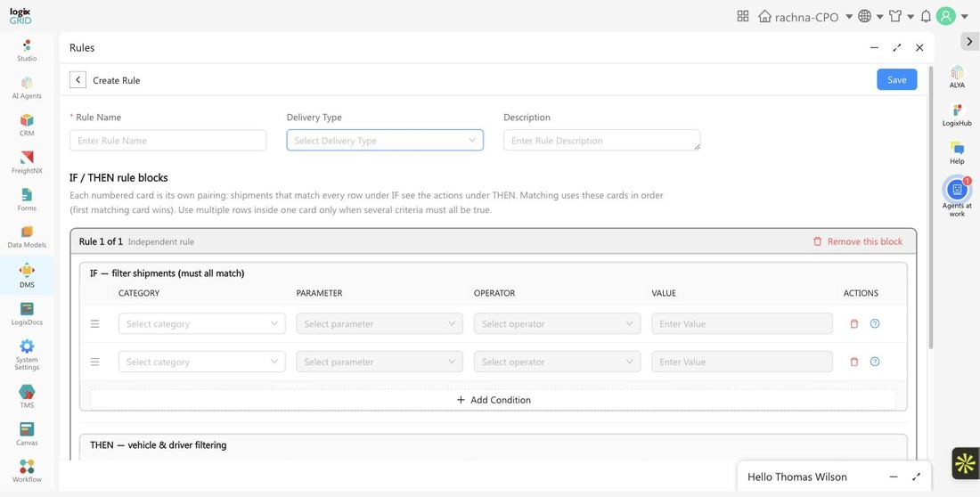
Task: Open notifications bell icon
Action: (927, 16)
